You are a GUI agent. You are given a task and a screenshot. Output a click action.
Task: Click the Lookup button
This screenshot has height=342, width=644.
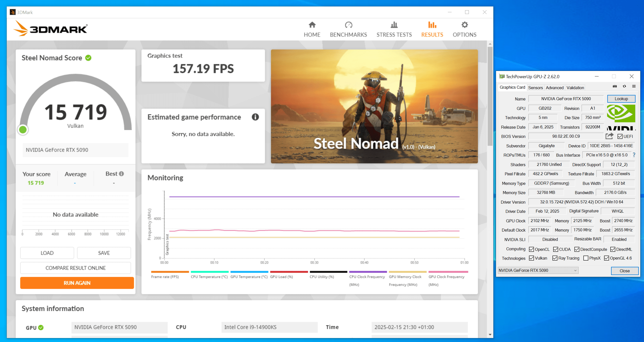621,99
